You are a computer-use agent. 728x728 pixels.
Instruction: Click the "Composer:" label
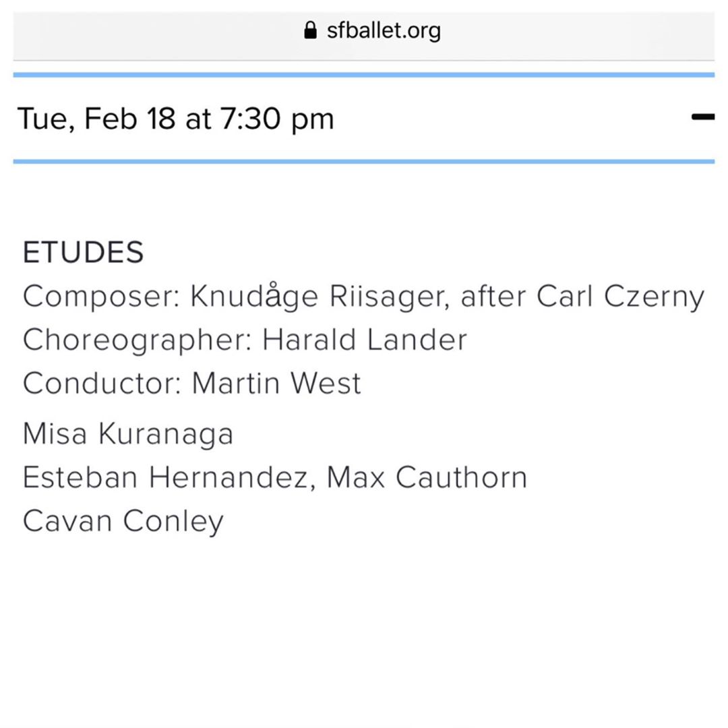pyautogui.click(x=101, y=297)
